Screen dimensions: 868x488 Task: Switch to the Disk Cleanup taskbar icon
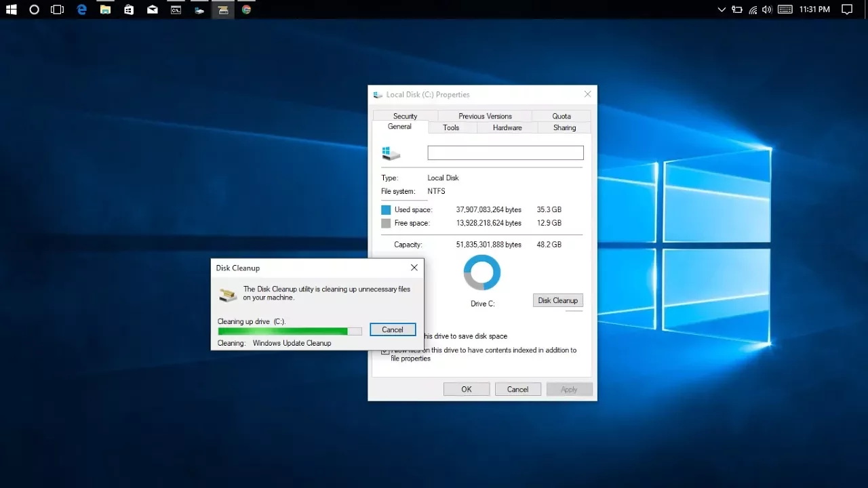click(223, 9)
